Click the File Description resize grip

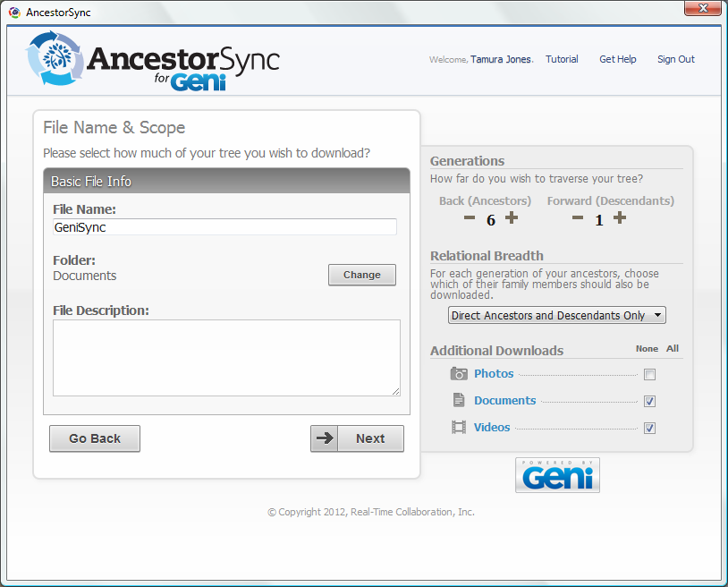pos(395,392)
